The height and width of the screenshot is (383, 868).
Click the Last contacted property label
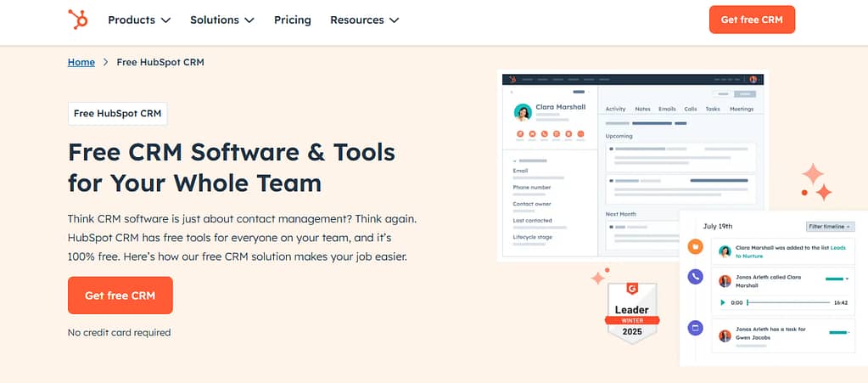(x=532, y=221)
